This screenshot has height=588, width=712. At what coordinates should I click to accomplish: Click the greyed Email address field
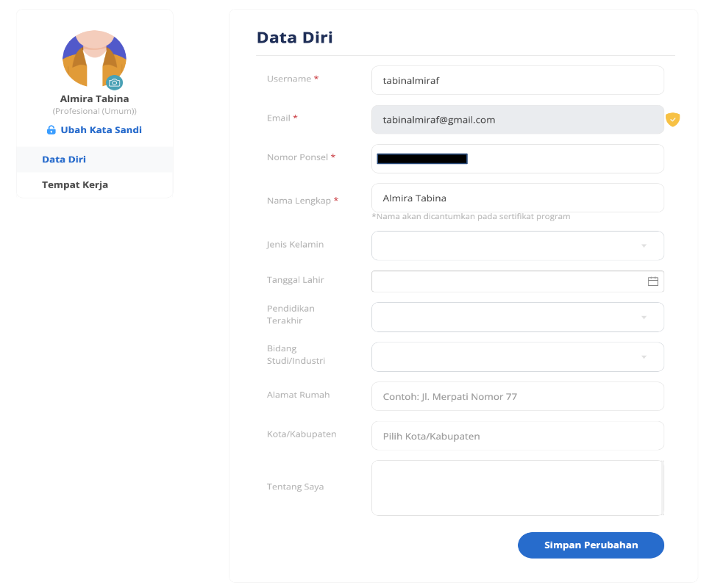click(518, 119)
